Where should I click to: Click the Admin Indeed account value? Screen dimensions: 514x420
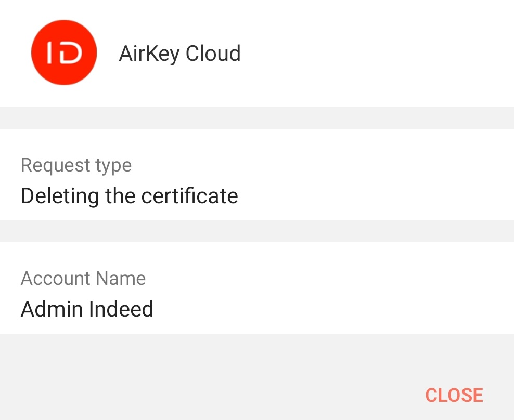pos(87,309)
